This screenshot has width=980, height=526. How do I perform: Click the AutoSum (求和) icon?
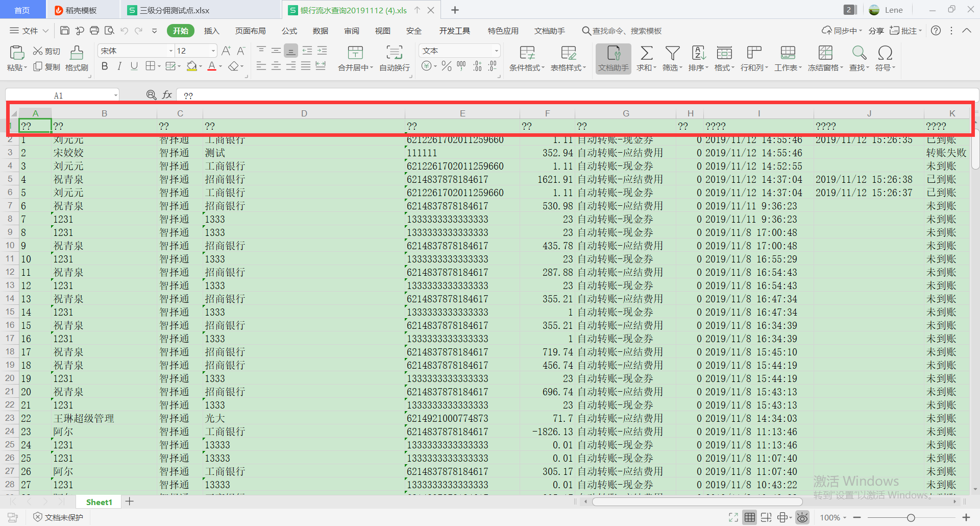[x=646, y=53]
